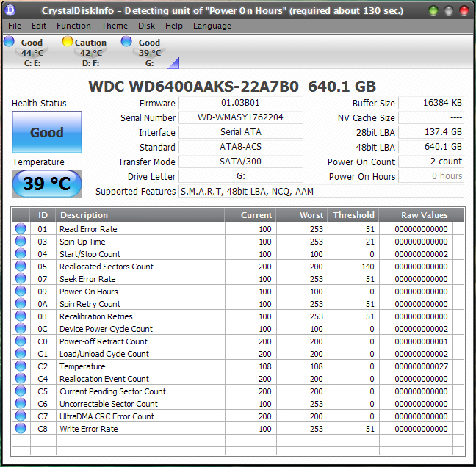Click the Description column header
Screen dimensions: 476x467
coord(140,215)
